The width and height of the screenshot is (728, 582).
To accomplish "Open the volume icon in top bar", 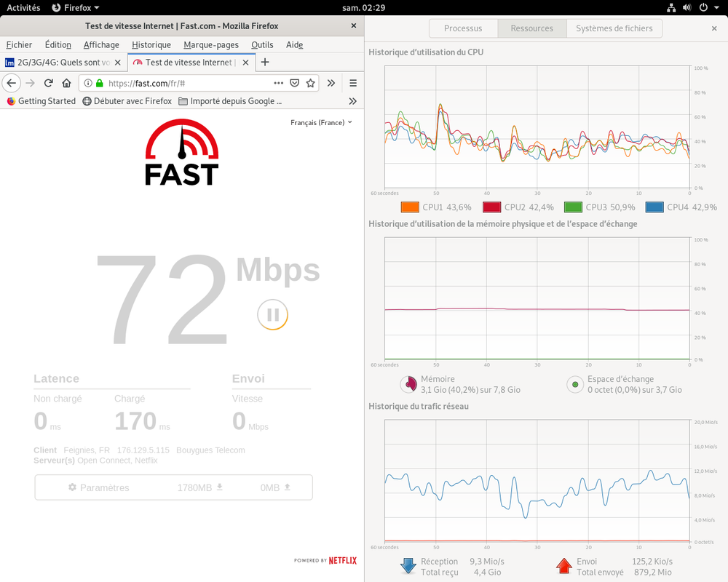I will pos(687,7).
